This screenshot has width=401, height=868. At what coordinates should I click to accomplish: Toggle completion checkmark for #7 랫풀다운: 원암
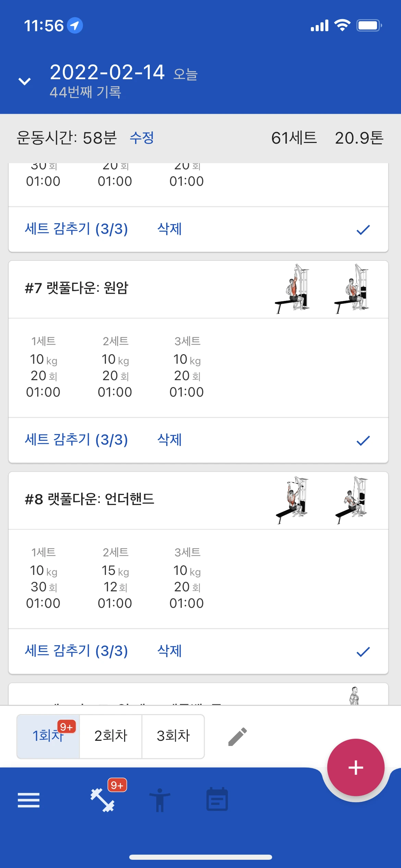[363, 440]
